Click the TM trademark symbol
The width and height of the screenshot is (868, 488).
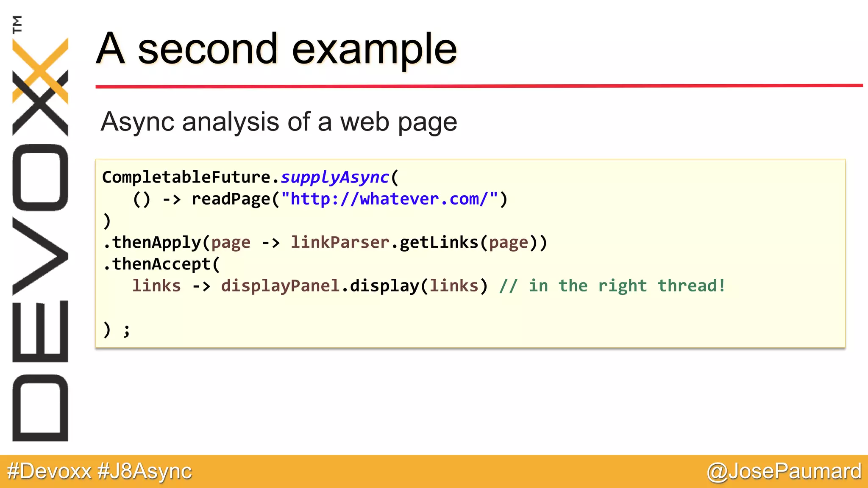pyautogui.click(x=17, y=24)
